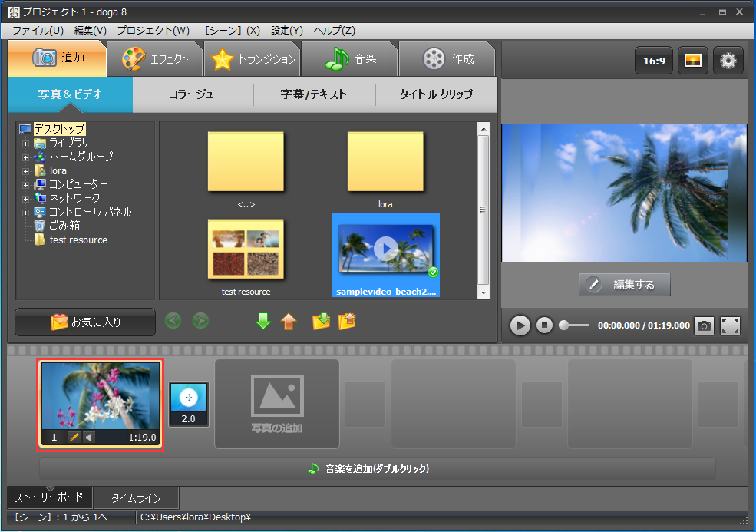Click file list scrollbar down arrow
756x532 pixels.
point(483,292)
